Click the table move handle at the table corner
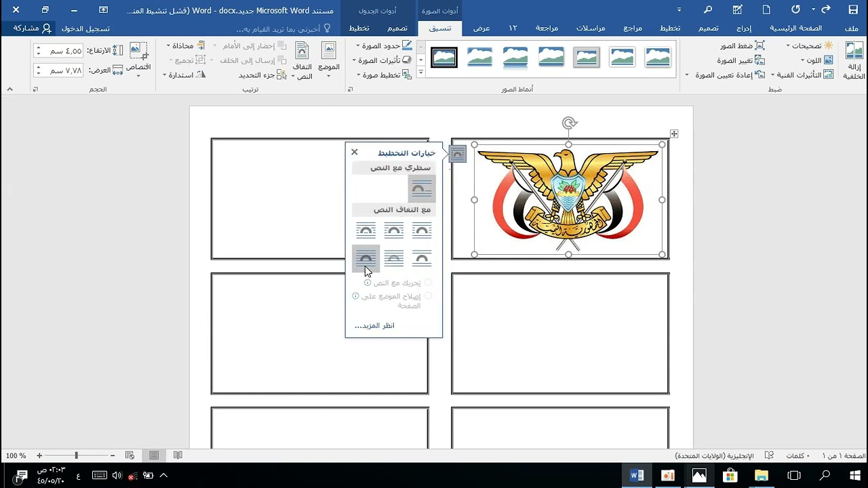Viewport: 868px width, 488px height. 674,134
